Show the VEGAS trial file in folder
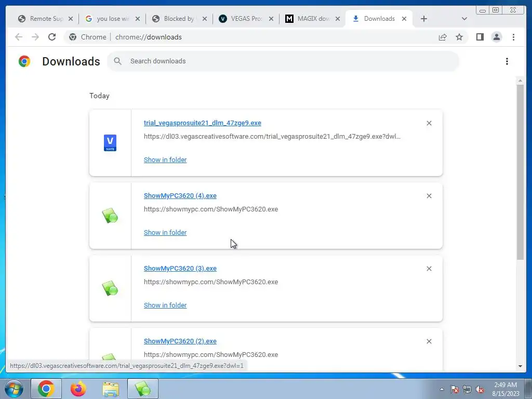Screen dimensions: 532x399 pos(165,160)
